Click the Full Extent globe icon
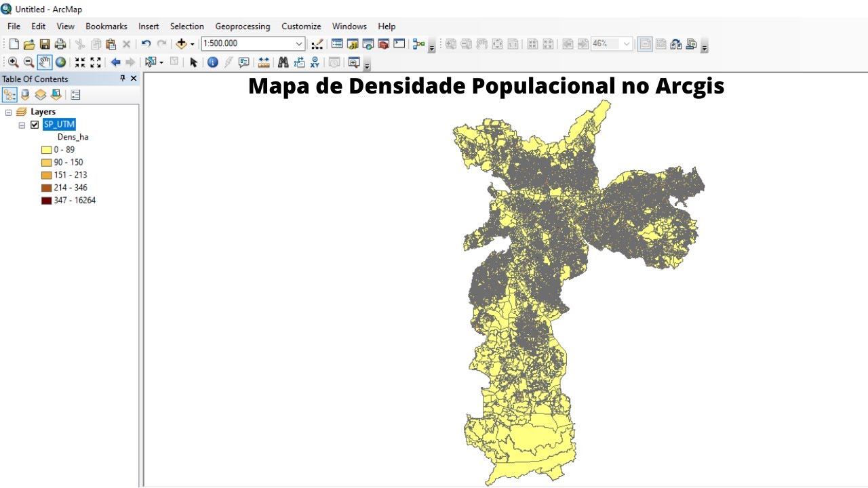Image resolution: width=868 pixels, height=488 pixels. click(60, 62)
